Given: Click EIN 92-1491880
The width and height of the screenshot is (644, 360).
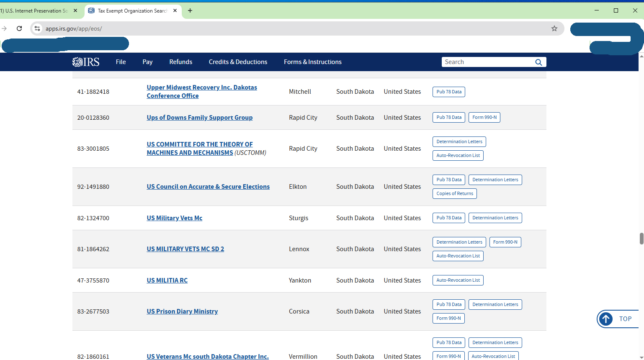Looking at the screenshot, I should coord(93,187).
